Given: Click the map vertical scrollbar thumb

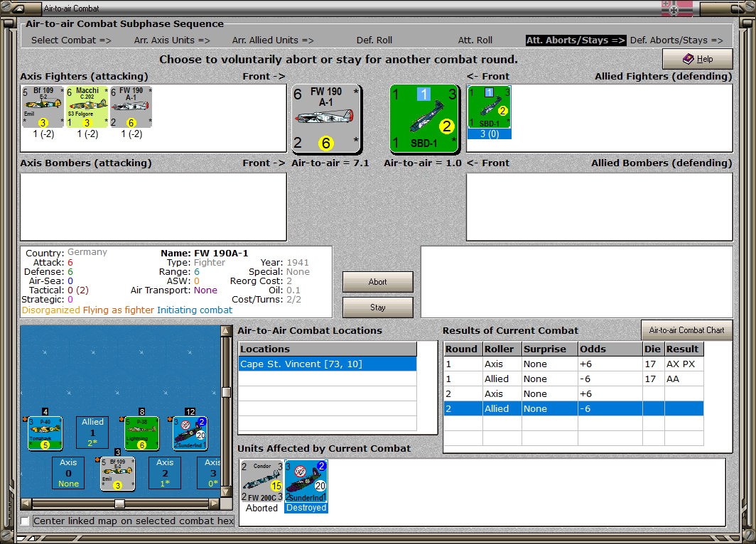Looking at the screenshot, I should point(226,392).
